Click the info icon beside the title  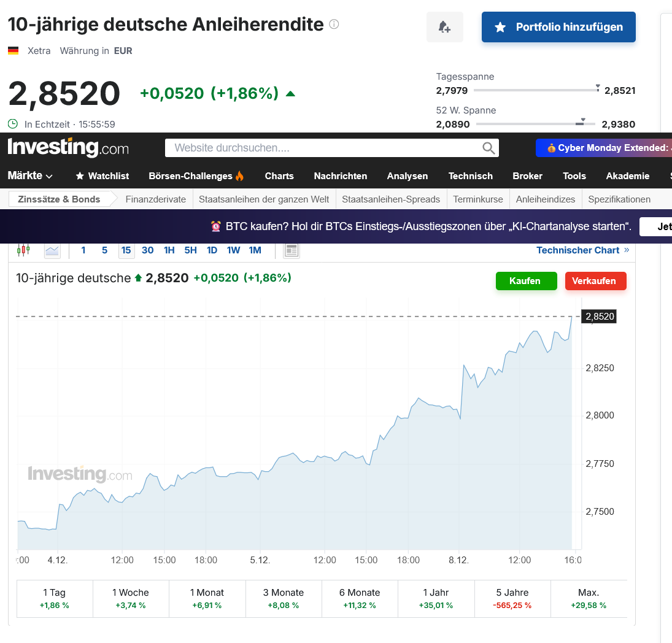tap(334, 25)
